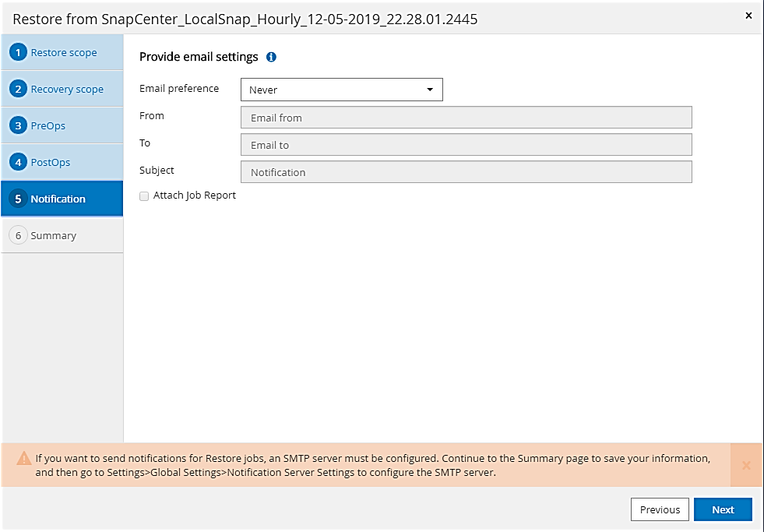
Task: Open the Email preference dropdown
Action: pos(341,90)
